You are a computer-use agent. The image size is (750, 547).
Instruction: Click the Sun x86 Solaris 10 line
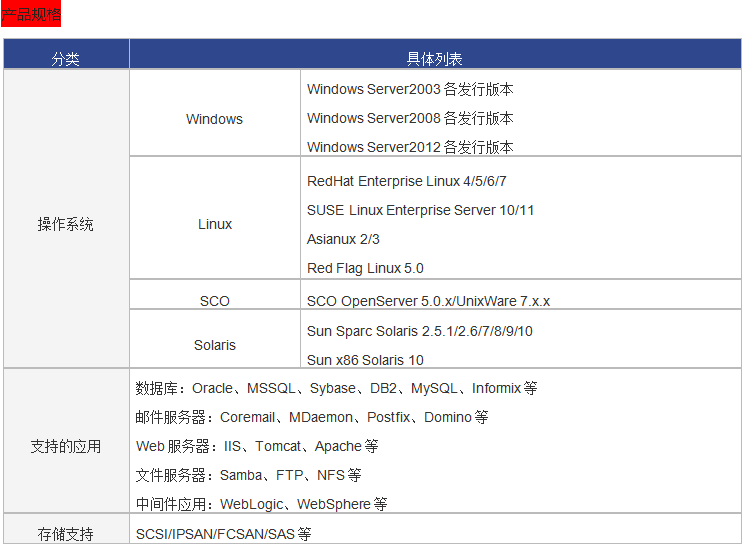pyautogui.click(x=365, y=360)
